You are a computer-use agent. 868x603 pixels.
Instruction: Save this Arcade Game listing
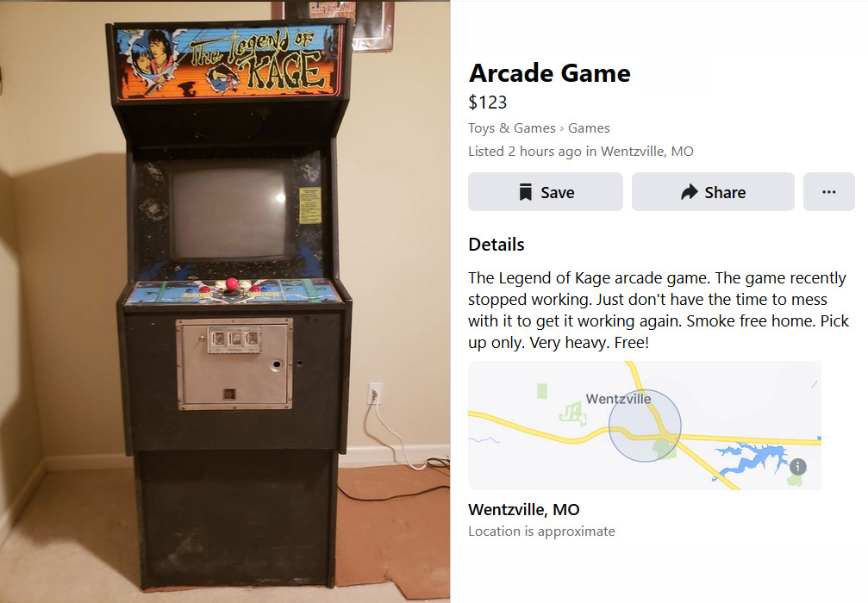546,191
